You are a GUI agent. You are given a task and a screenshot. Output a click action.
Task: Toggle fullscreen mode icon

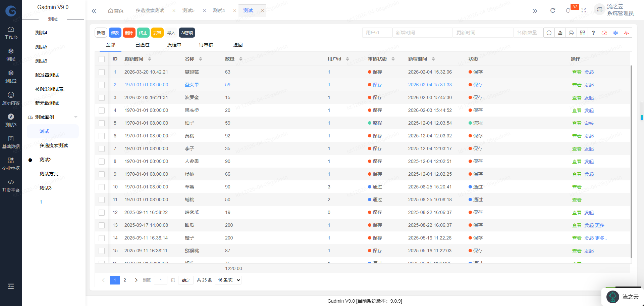584,10
